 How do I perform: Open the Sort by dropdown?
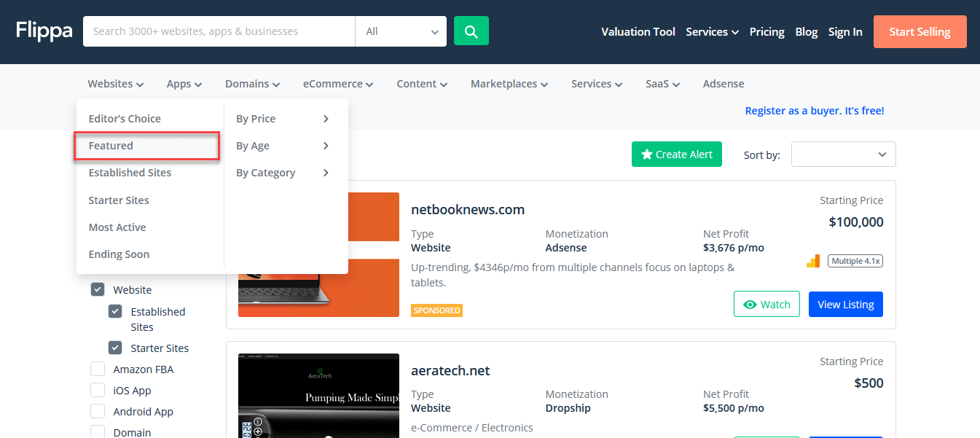click(x=843, y=155)
